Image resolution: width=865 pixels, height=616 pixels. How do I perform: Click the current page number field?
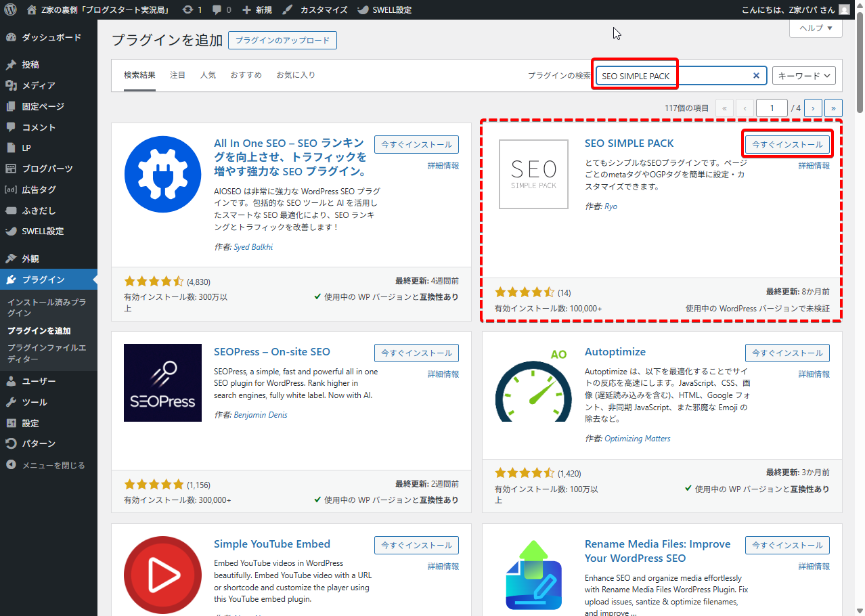[772, 108]
